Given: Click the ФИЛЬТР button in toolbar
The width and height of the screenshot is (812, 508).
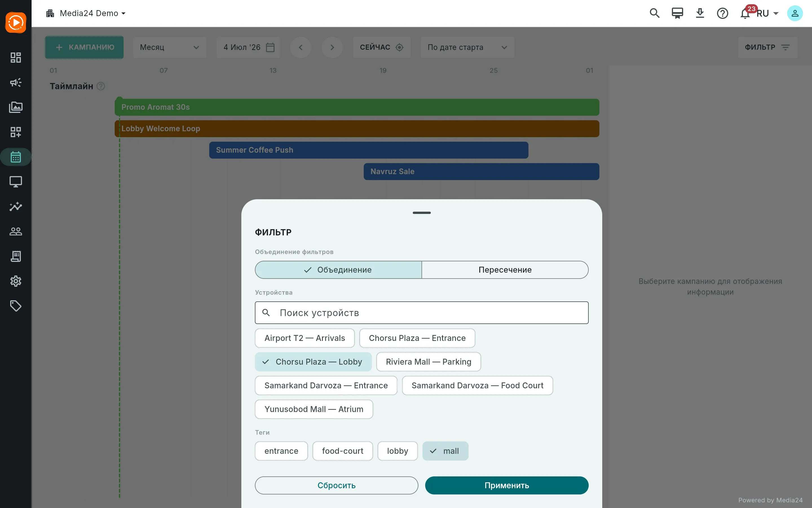Looking at the screenshot, I should pos(767,47).
